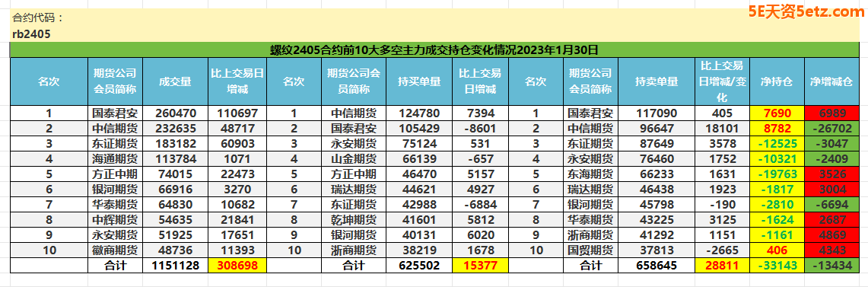Click the short position cell 96647
868x287 pixels.
click(x=657, y=129)
